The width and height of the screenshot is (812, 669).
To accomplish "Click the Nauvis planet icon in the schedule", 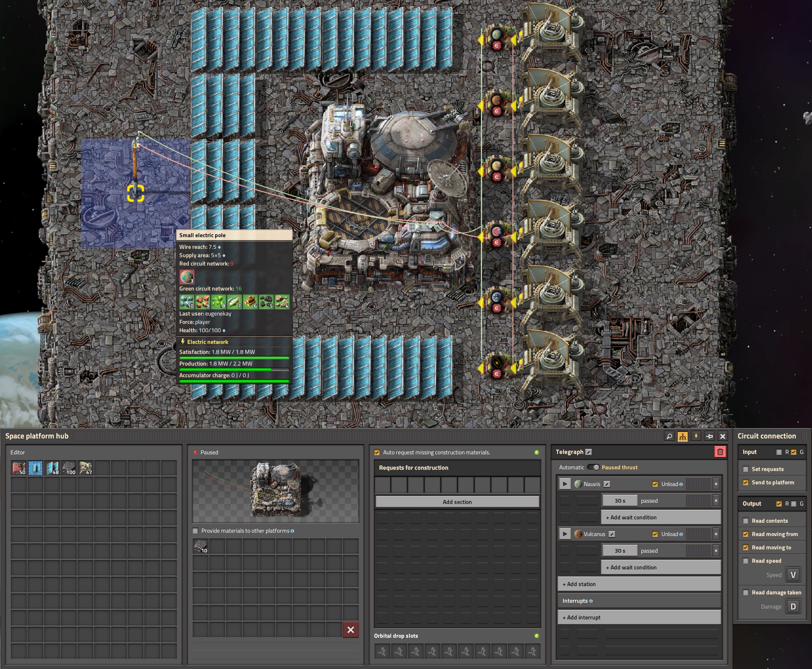I will (578, 484).
